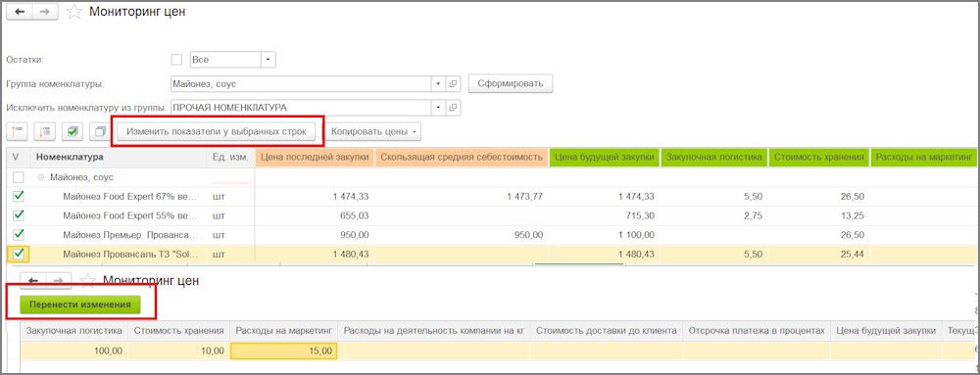This screenshot has width=980, height=375.
Task: Open the Остатки 'Все' dropdown arrow
Action: (x=269, y=60)
